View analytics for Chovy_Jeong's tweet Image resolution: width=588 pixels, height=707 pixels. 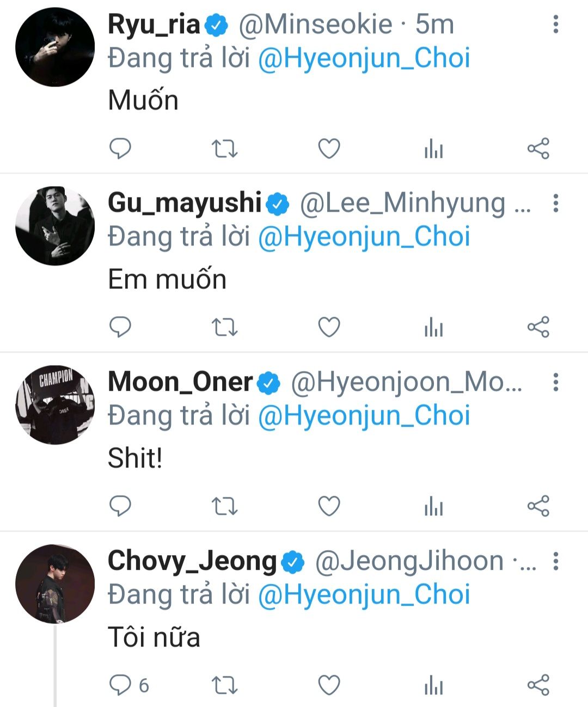(x=433, y=685)
